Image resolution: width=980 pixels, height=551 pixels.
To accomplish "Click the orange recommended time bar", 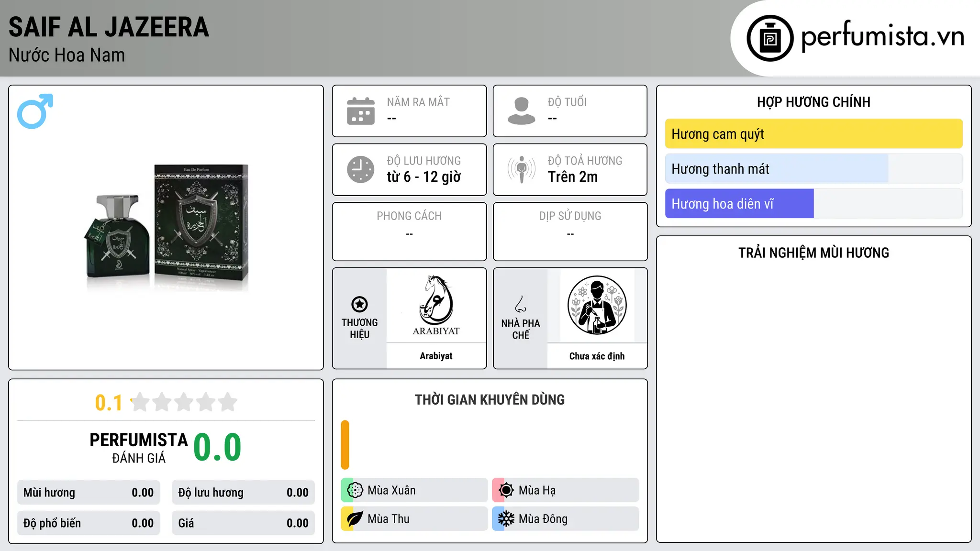I will coord(345,445).
